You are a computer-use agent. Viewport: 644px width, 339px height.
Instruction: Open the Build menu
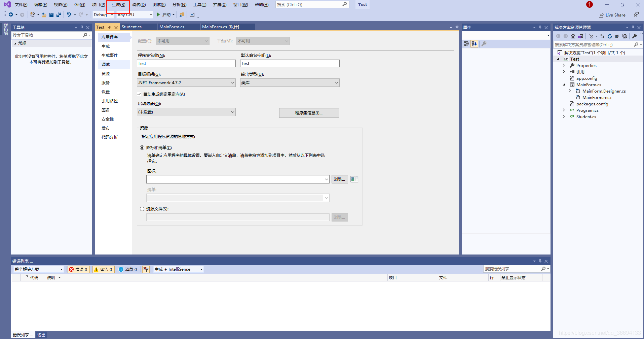(118, 5)
